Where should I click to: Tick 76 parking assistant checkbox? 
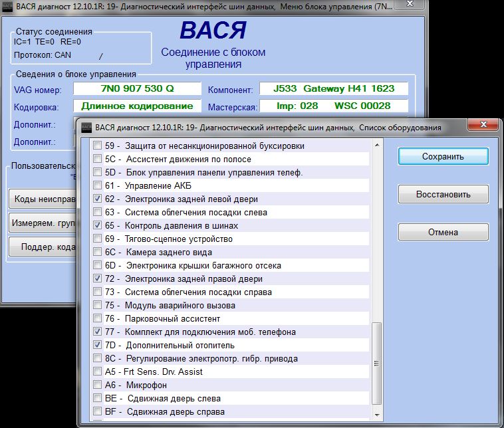click(x=97, y=318)
